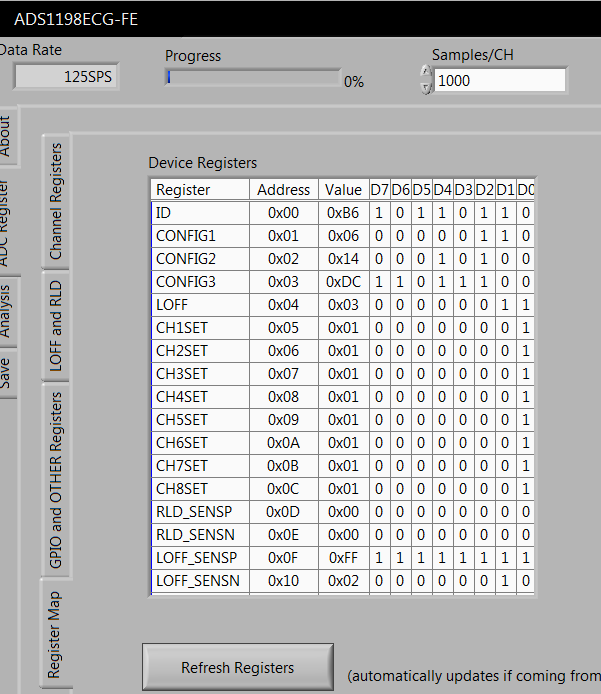
Task: Select the CH6SET register name cell
Action: pyautogui.click(x=200, y=443)
